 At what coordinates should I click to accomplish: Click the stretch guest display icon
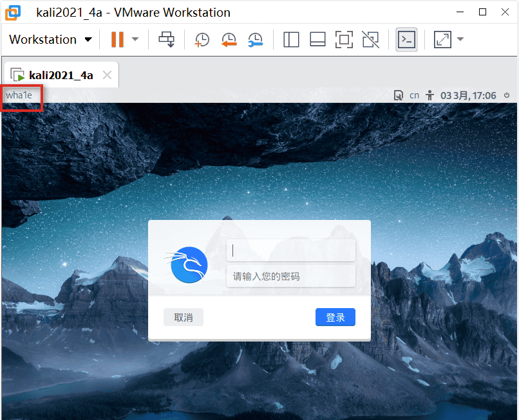442,40
